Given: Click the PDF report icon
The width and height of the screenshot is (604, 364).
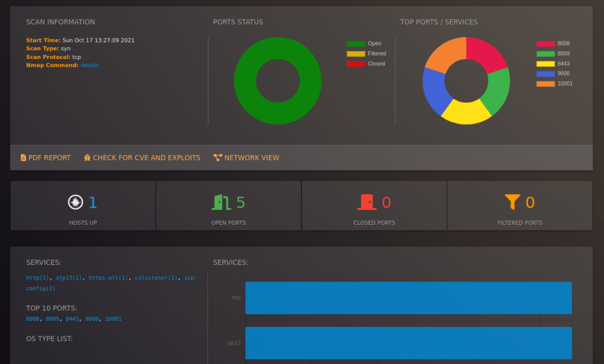Looking at the screenshot, I should tap(23, 158).
